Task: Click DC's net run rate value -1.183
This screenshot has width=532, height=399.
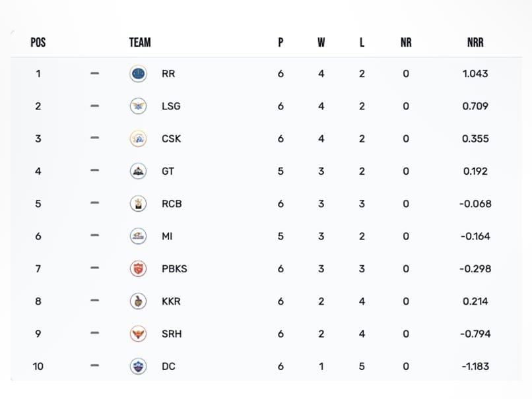Action: click(x=475, y=367)
